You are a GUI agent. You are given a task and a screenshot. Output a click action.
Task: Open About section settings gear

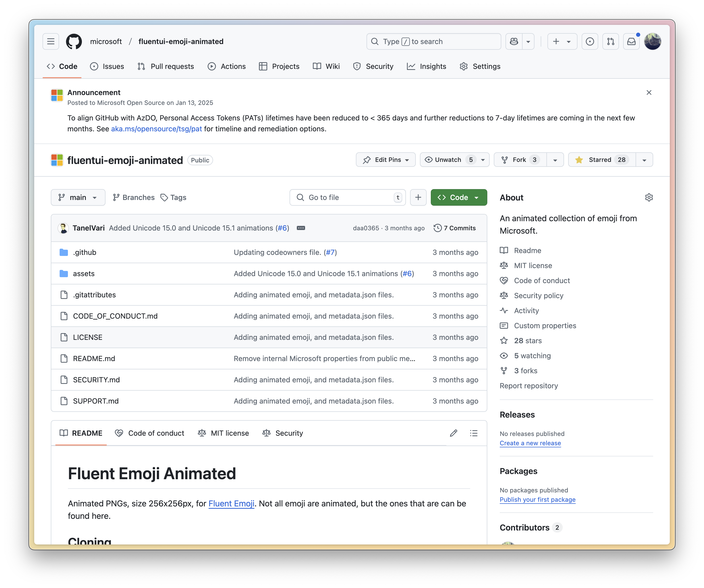click(649, 197)
